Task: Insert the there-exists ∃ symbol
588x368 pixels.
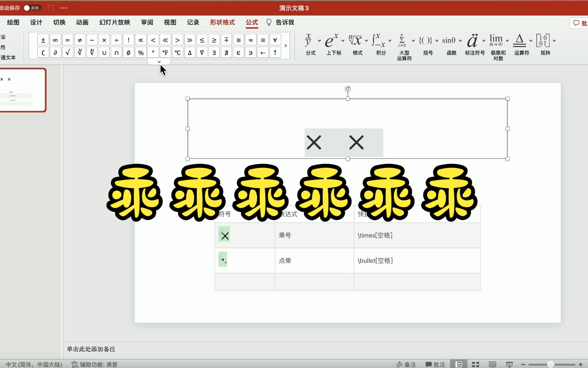Action: pyautogui.click(x=214, y=52)
